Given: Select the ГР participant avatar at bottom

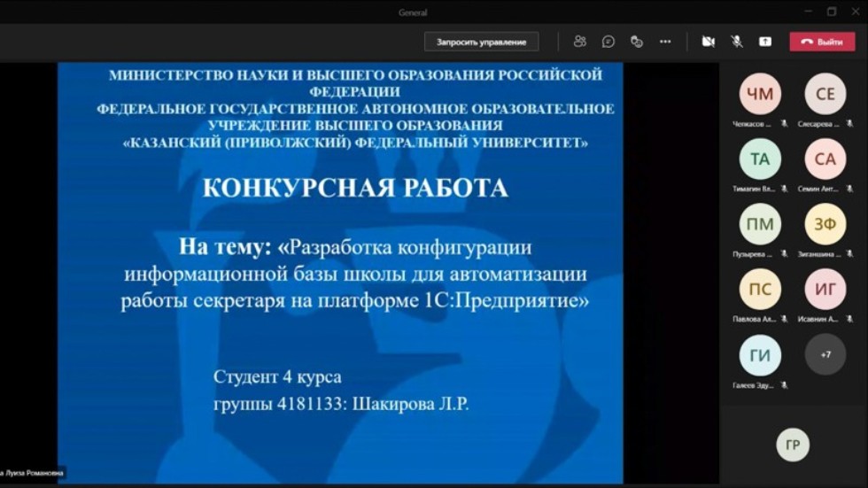Looking at the screenshot, I should [793, 445].
